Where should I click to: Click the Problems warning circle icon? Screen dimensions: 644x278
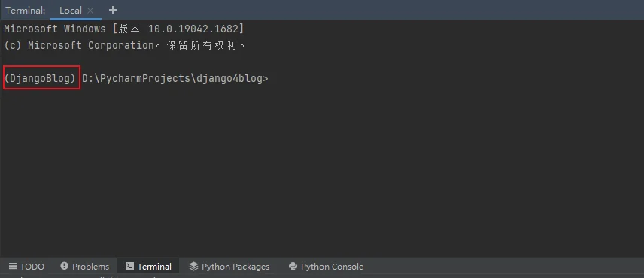point(64,266)
